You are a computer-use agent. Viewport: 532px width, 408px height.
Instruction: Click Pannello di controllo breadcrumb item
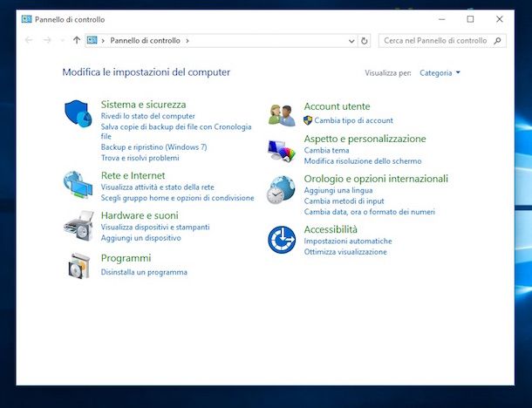coord(146,40)
